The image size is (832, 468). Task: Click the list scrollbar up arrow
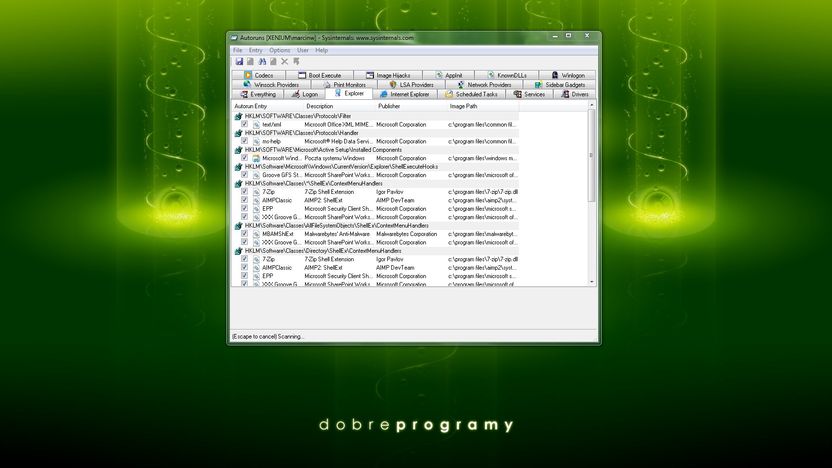click(x=592, y=105)
